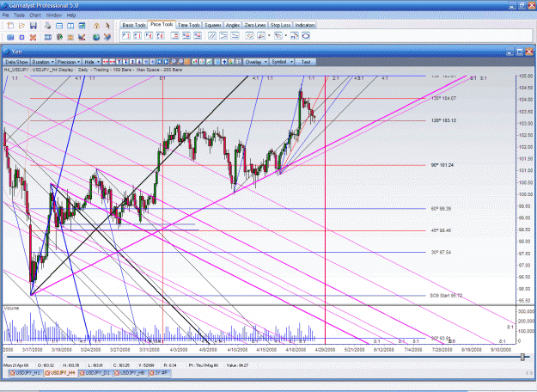Switch to the USDJPY_H8 chart tab

[131, 373]
